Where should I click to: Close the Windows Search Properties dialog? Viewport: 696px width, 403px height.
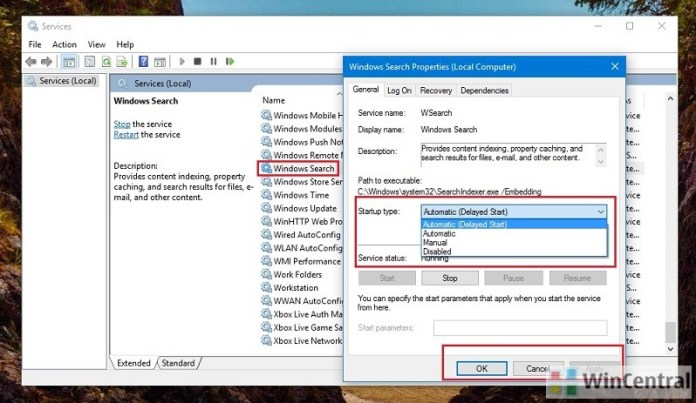(615, 67)
